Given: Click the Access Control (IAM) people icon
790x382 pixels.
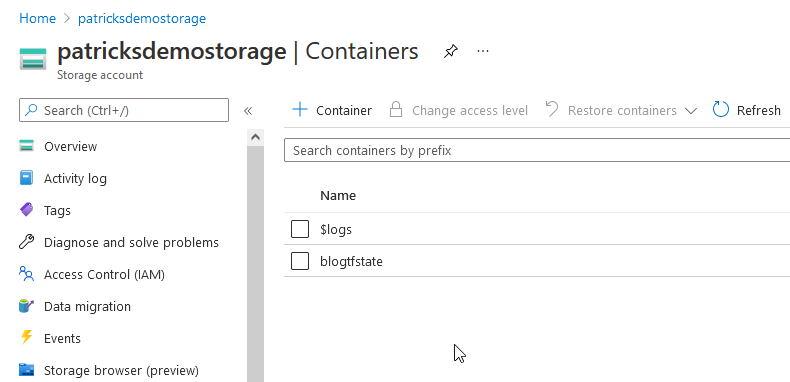Looking at the screenshot, I should pos(26,274).
